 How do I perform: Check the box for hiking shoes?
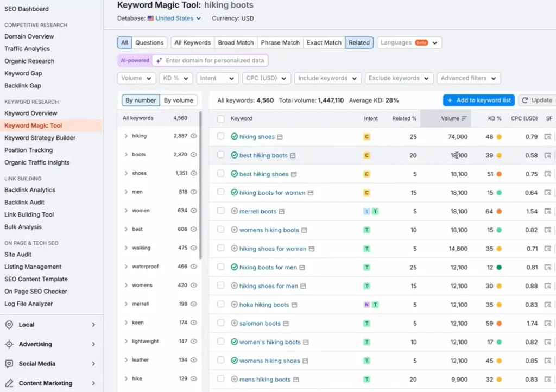tap(220, 136)
